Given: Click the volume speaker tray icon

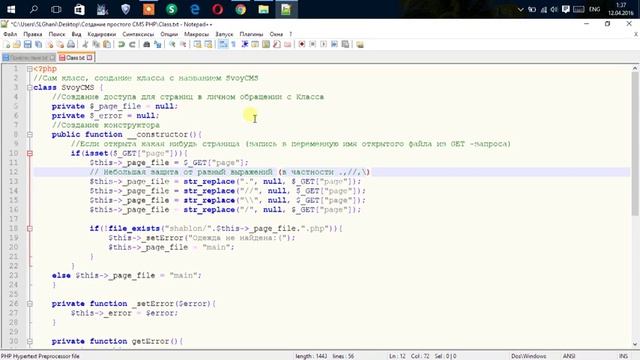Looking at the screenshot, I should [x=554, y=9].
